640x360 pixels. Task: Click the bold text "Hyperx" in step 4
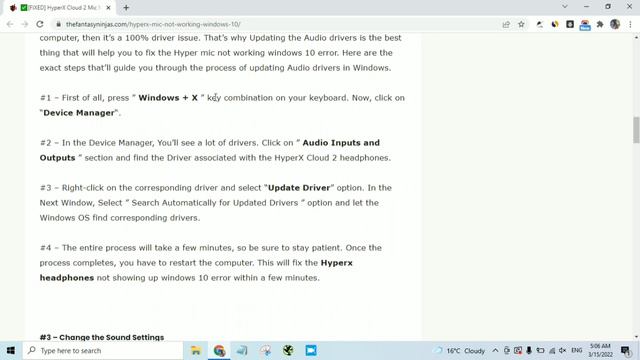pyautogui.click(x=336, y=263)
